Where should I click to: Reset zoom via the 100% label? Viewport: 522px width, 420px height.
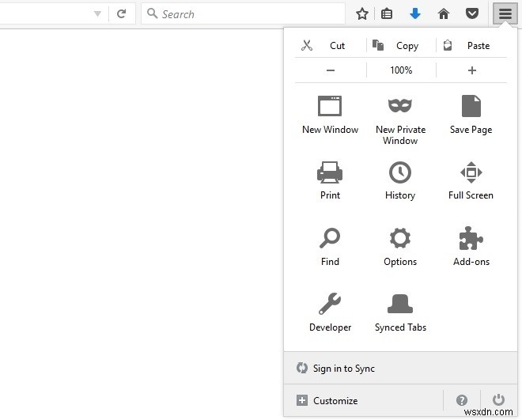point(401,70)
